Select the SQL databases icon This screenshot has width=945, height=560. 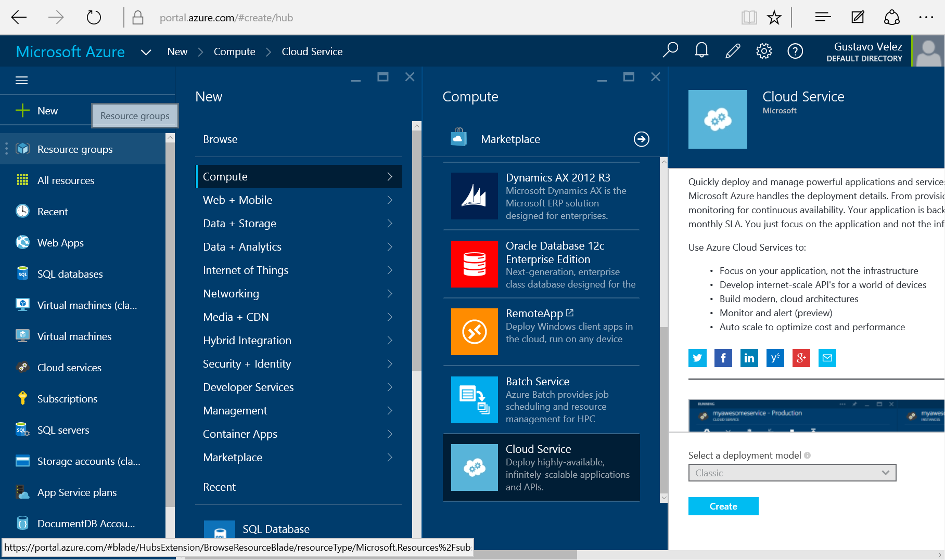[22, 274]
